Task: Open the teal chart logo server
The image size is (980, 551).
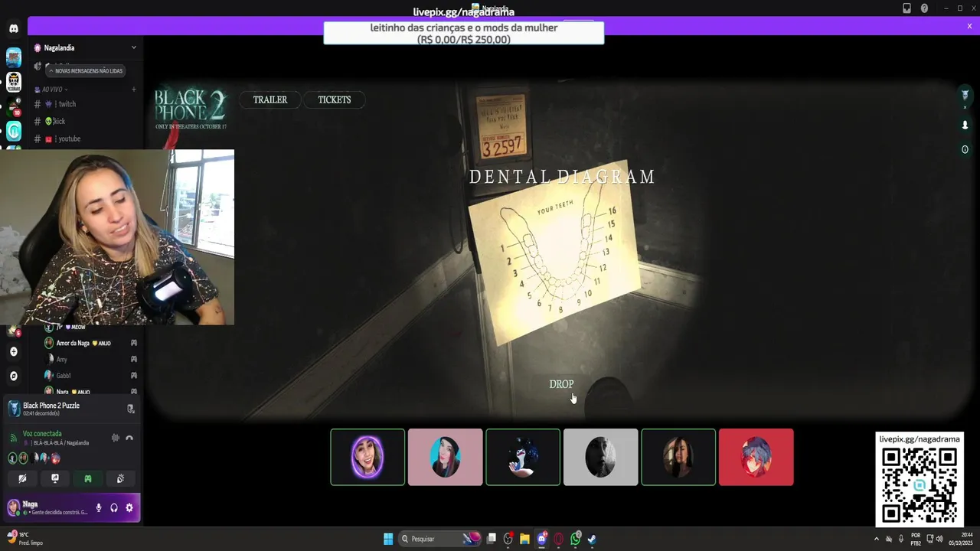Action: [x=14, y=131]
